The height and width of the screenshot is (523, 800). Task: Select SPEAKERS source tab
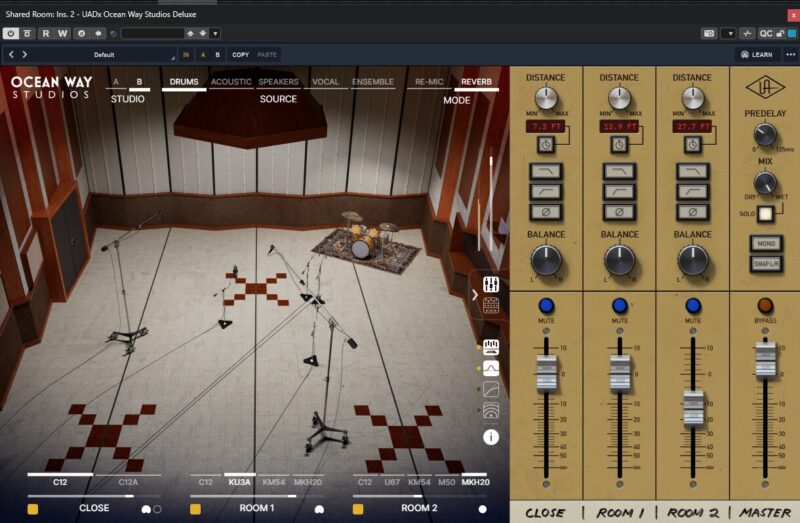[x=278, y=82]
